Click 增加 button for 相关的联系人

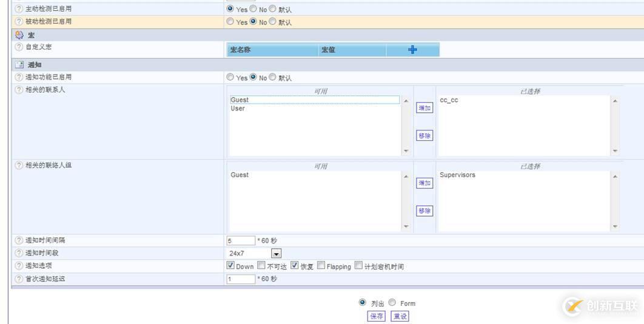click(424, 108)
